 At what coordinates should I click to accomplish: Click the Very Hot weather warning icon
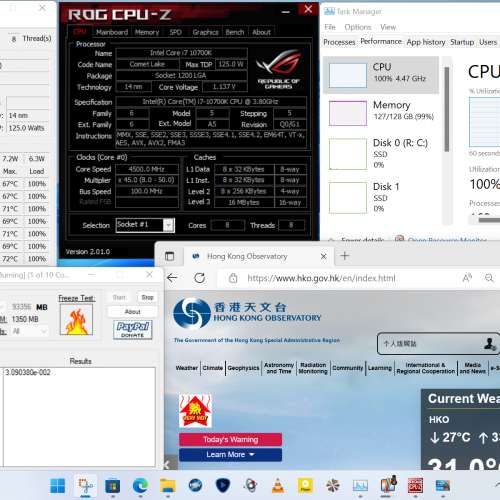coord(195,411)
